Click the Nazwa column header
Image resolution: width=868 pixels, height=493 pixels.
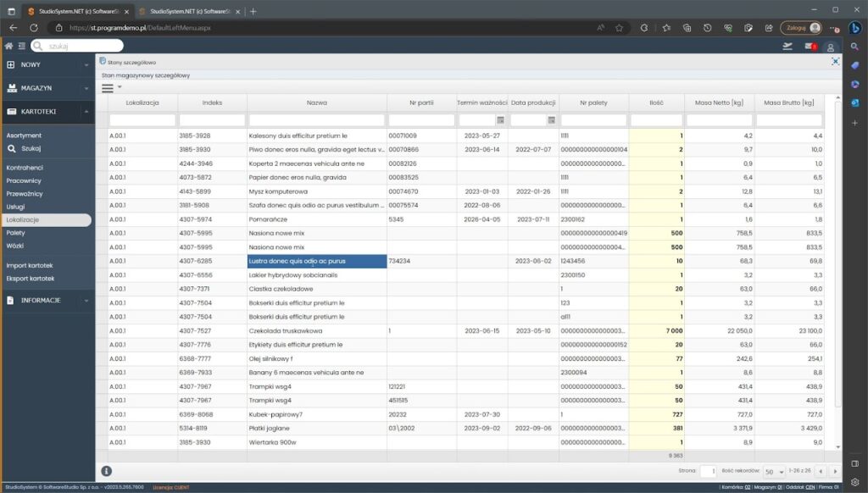(x=317, y=102)
